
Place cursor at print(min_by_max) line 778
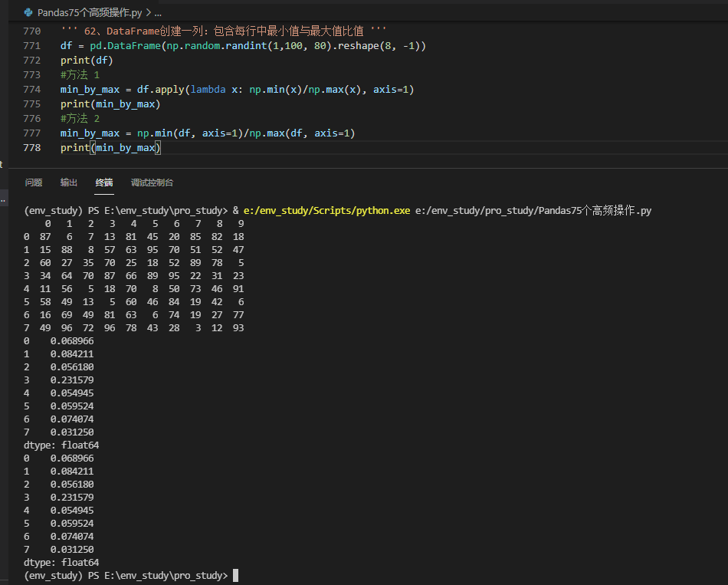pos(110,148)
